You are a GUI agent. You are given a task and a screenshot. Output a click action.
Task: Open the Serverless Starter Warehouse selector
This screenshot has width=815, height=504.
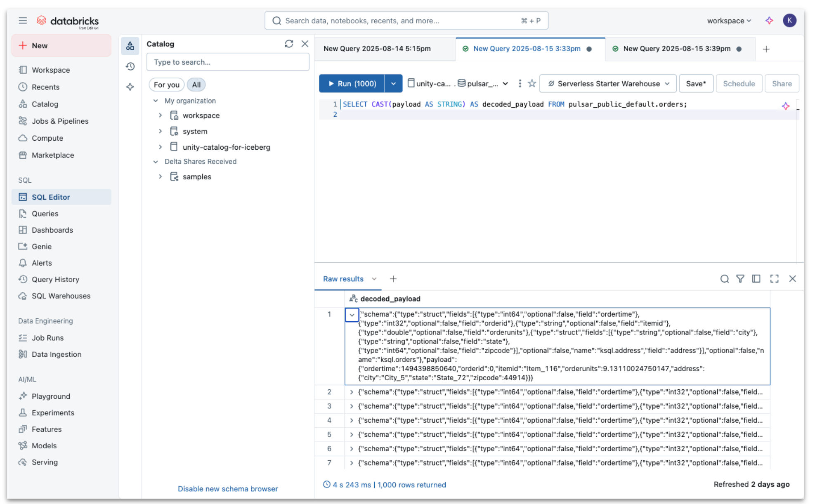pyautogui.click(x=608, y=83)
